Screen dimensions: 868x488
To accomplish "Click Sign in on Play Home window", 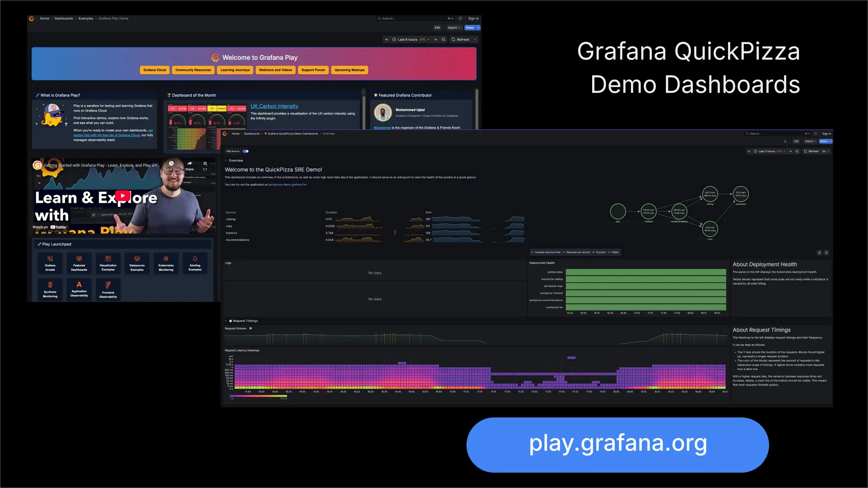I will (473, 18).
